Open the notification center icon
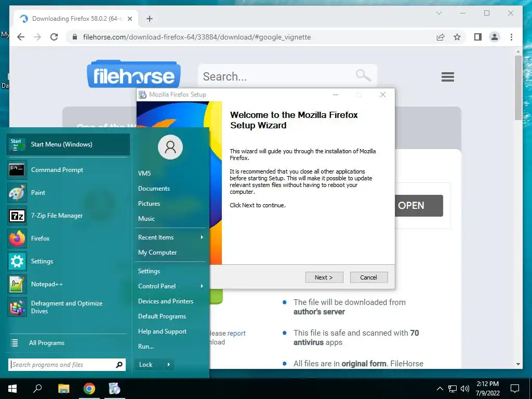 [515, 389]
